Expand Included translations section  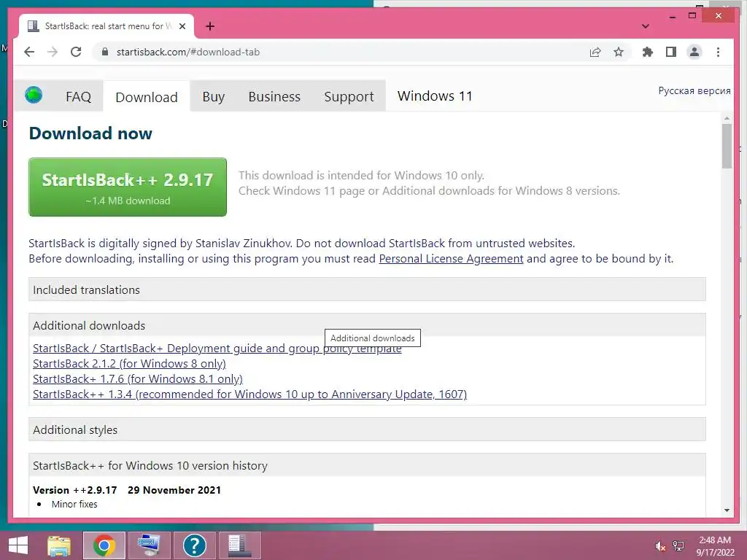pos(367,289)
